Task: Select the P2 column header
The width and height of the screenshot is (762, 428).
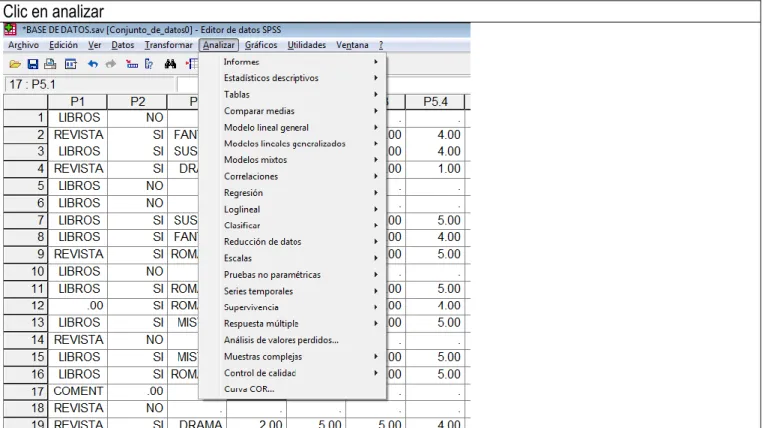Action: pyautogui.click(x=137, y=102)
